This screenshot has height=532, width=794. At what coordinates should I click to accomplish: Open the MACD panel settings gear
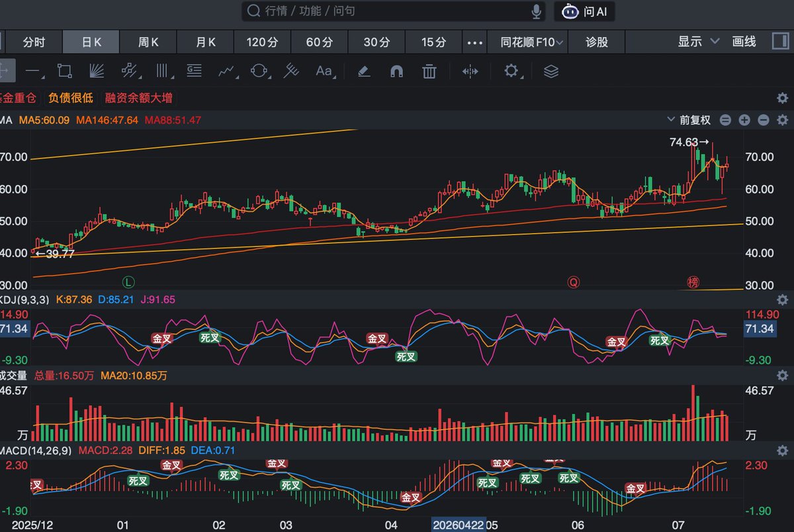pyautogui.click(x=782, y=451)
